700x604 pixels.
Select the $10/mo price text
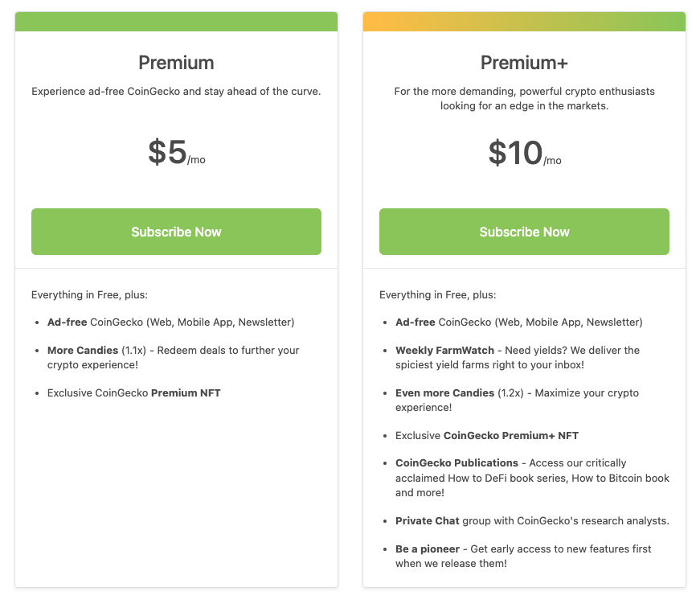(x=525, y=153)
